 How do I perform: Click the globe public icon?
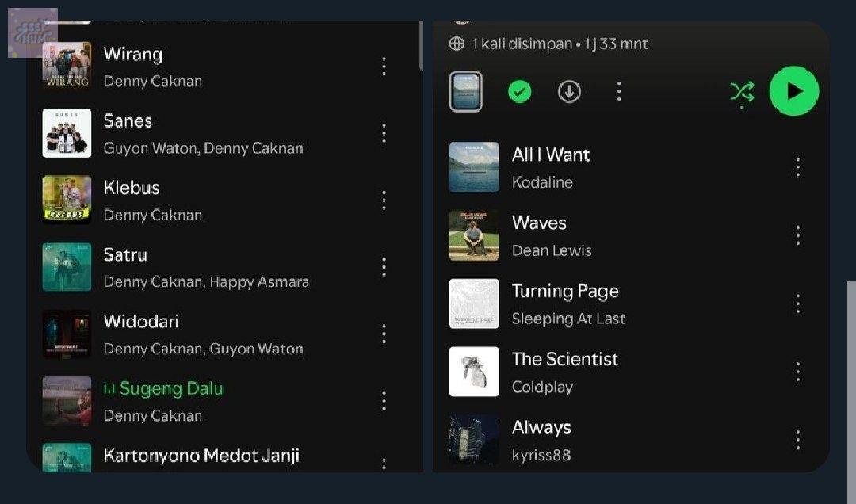457,43
